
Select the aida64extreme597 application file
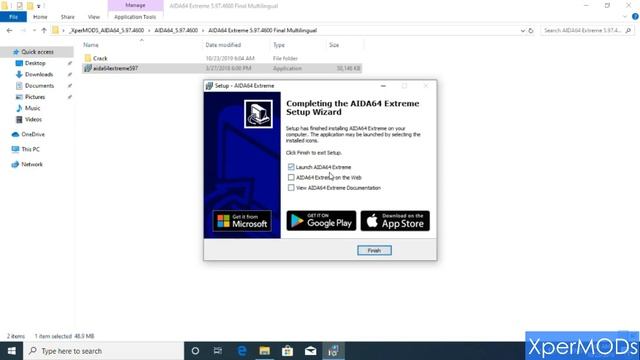point(116,68)
